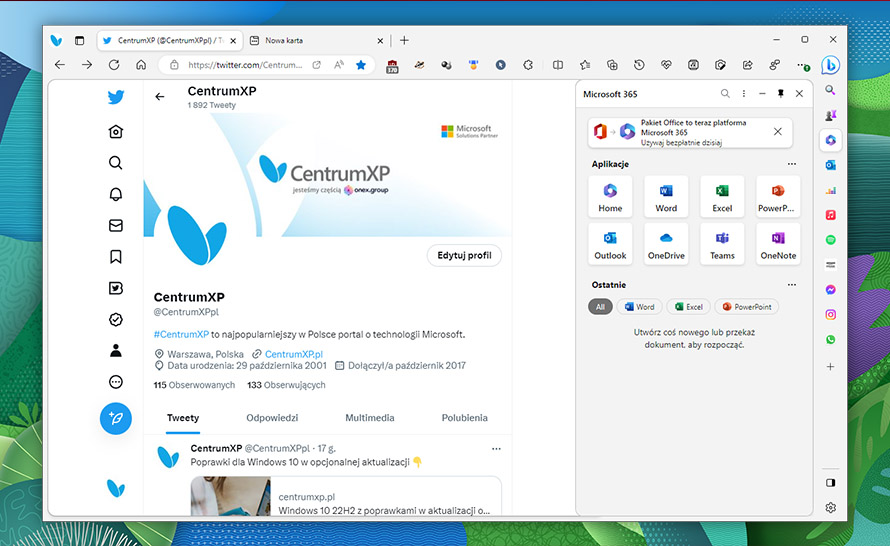Open WhatsApp icon in Edge sidebar
890x546 pixels.
830,339
